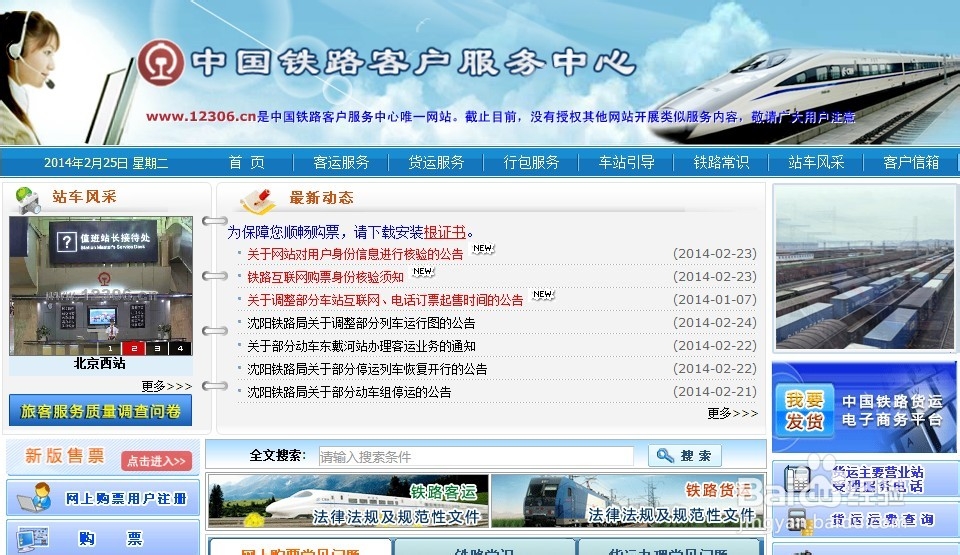Switch slideshow to image 2

tap(133, 348)
